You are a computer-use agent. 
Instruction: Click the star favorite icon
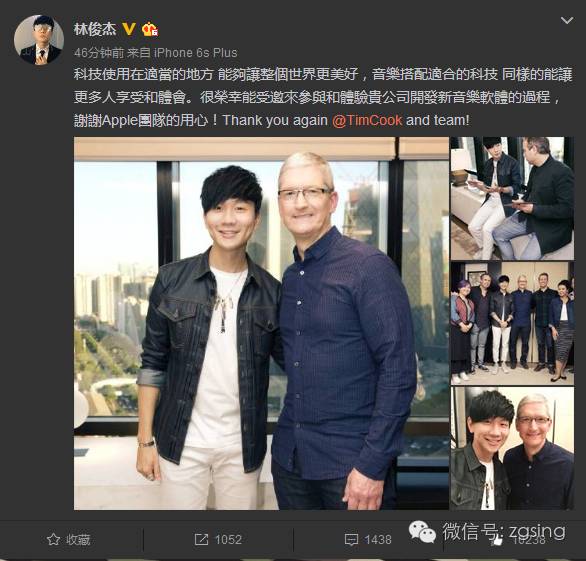[x=53, y=539]
